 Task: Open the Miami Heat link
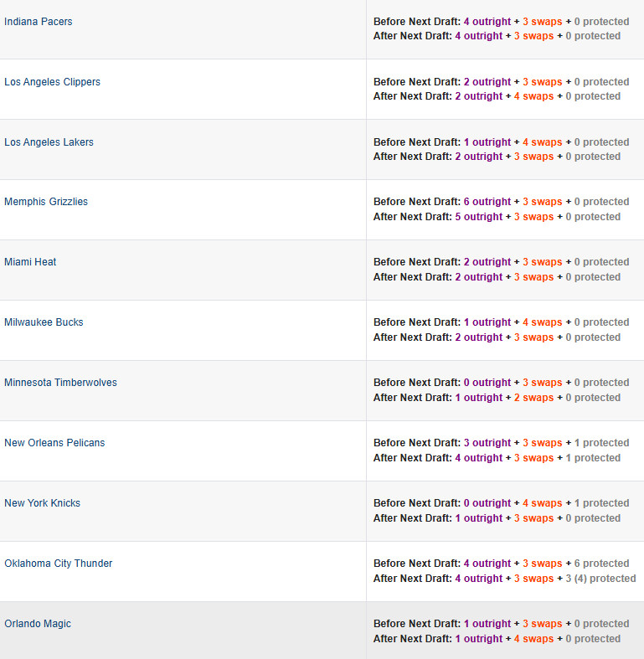(30, 262)
